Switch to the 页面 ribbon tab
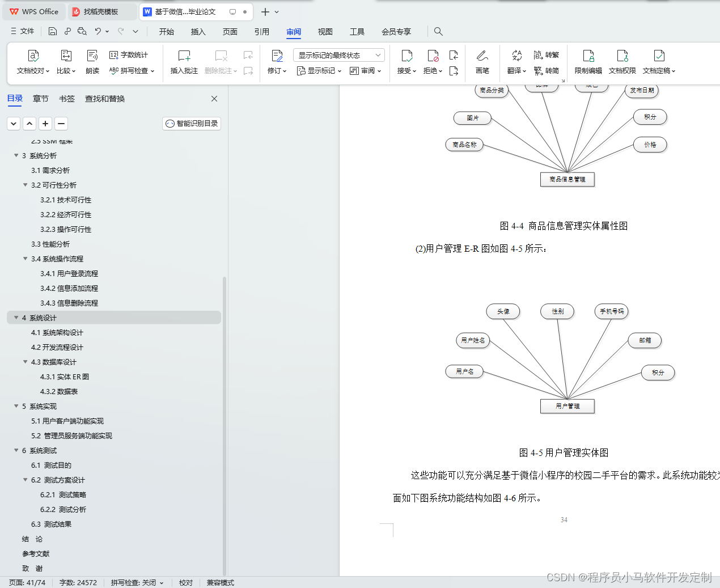 pyautogui.click(x=230, y=32)
